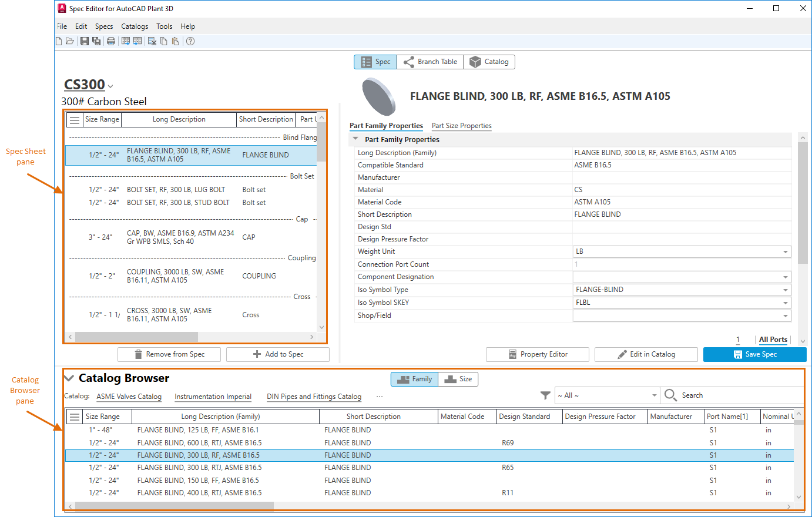Image resolution: width=812 pixels, height=517 pixels.
Task: Save with the single-floppy toolbar icon
Action: coord(85,41)
